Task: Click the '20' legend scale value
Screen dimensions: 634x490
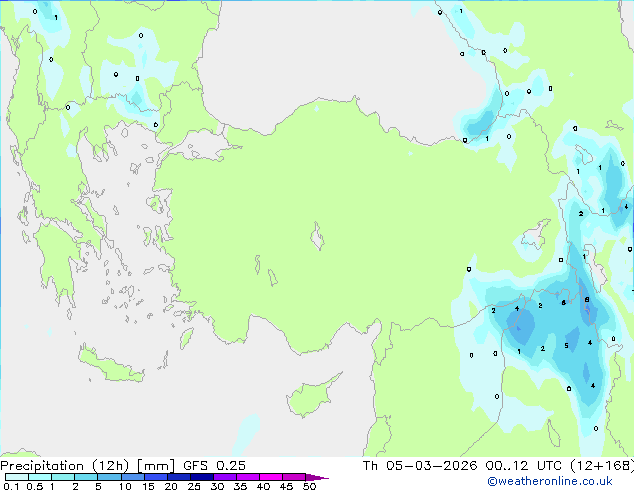Action: coord(171,486)
